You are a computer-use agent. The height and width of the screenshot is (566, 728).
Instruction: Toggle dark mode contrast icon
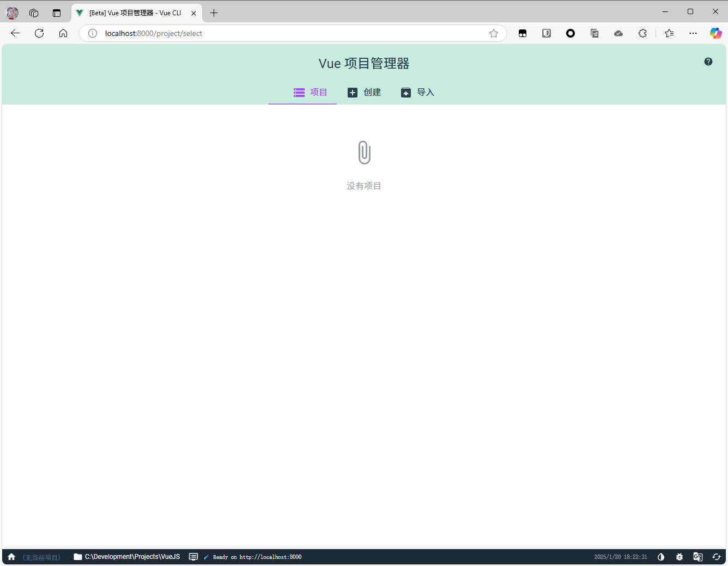(x=661, y=557)
